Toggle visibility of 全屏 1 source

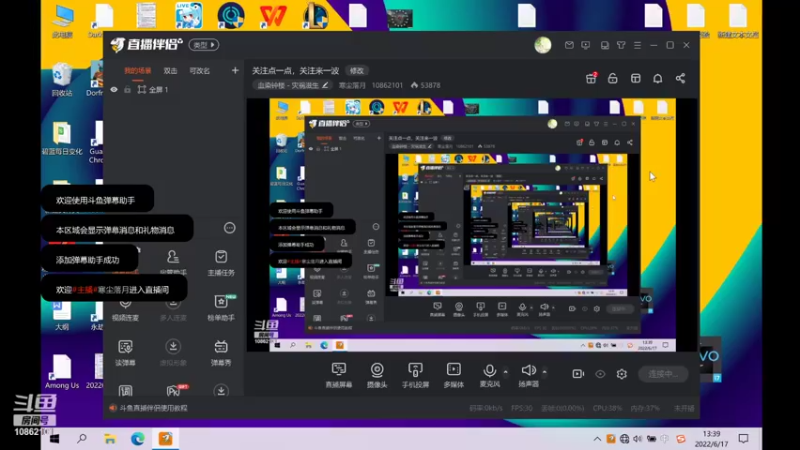(114, 90)
